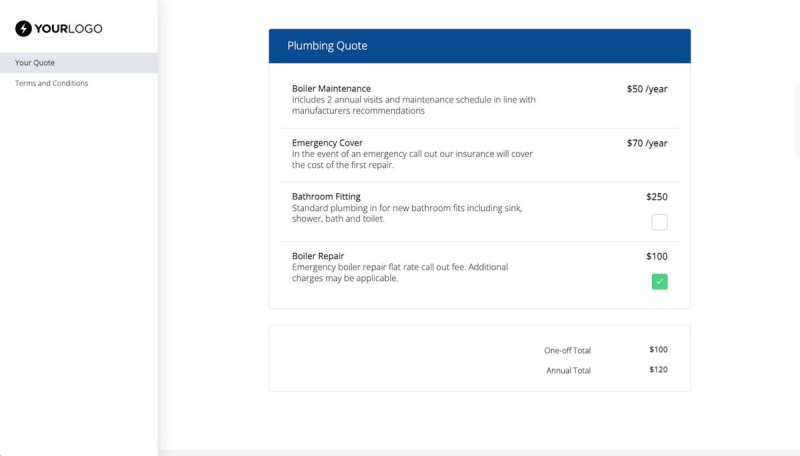Uncheck the green Boiler Repair checkbox
The image size is (800, 456).
coord(659,282)
